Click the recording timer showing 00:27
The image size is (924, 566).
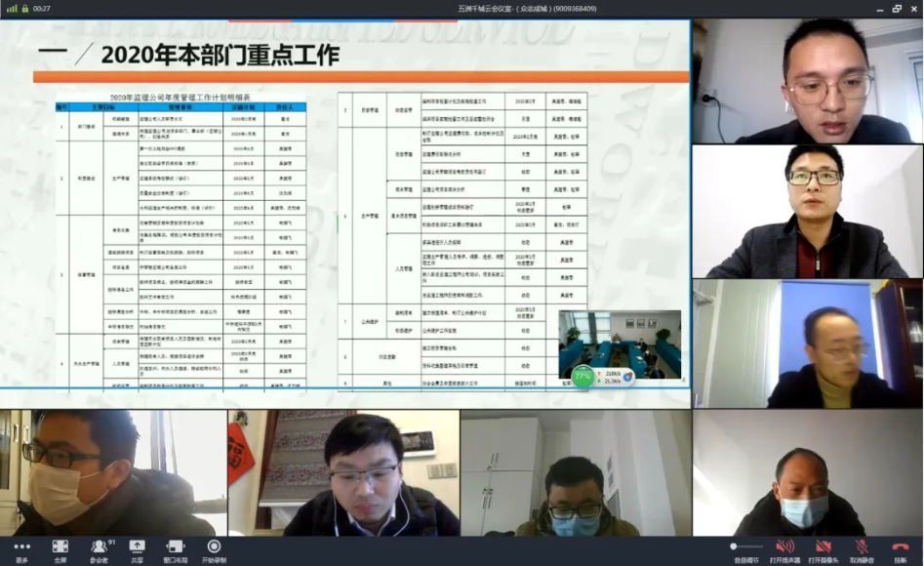41,8
